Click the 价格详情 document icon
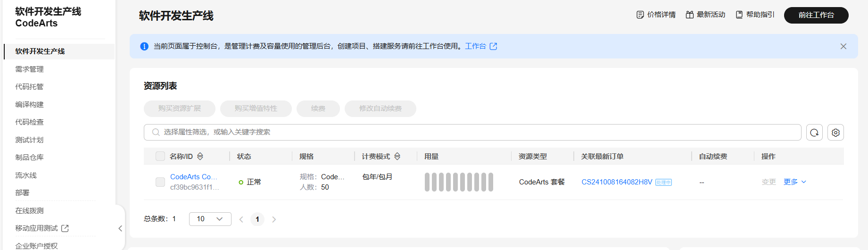The image size is (868, 250). click(x=640, y=15)
